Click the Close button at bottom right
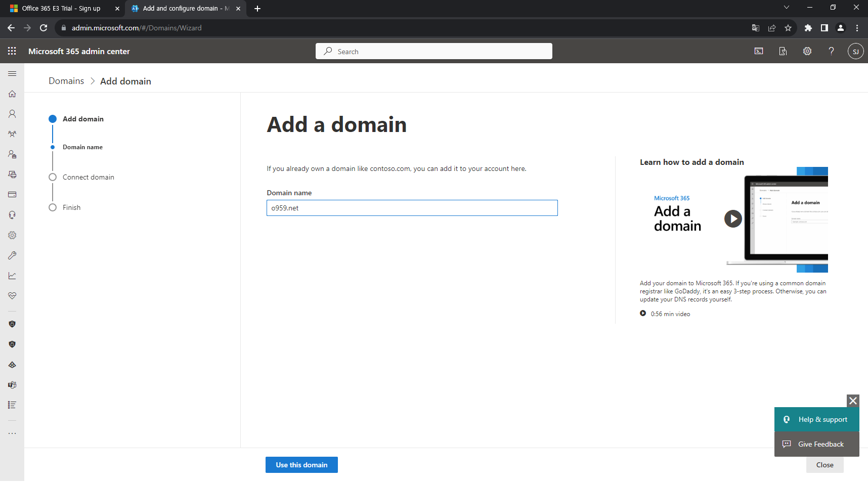Viewport: 868px width, 482px height. [824, 465]
